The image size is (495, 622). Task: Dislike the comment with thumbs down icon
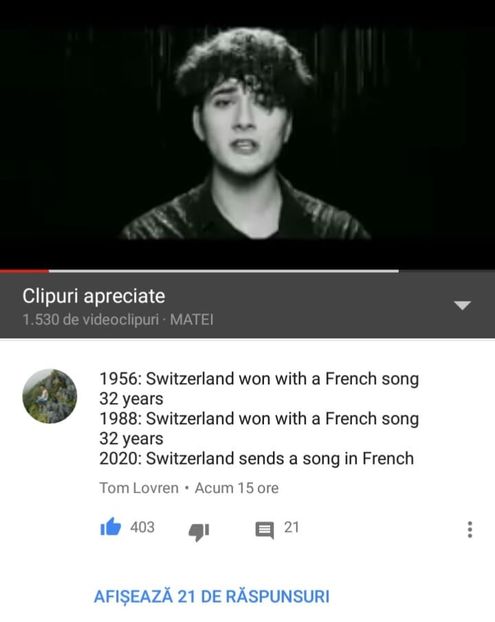coord(199,532)
